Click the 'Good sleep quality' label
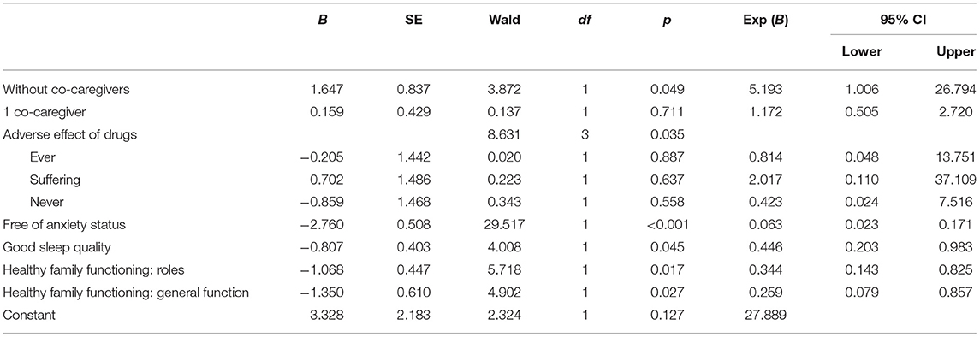This screenshot has width=980, height=337. [x=56, y=248]
